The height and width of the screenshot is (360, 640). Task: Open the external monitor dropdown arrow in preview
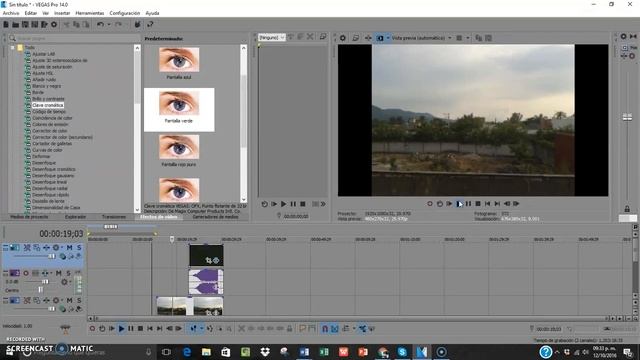pos(388,38)
